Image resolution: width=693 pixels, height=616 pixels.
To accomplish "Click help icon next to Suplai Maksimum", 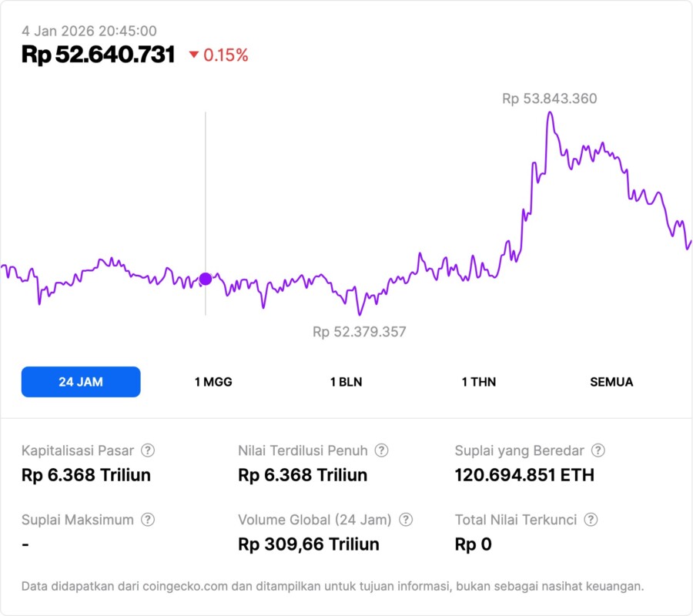I will 148,520.
